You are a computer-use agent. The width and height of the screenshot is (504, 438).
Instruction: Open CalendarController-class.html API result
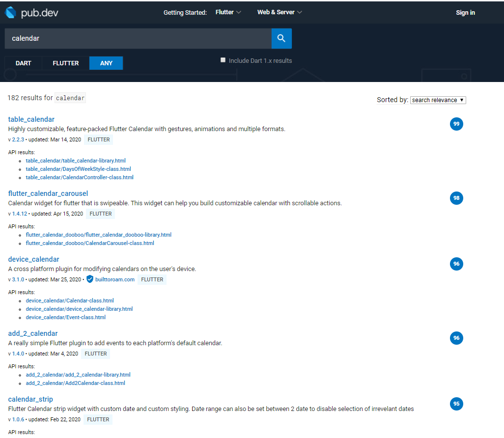tap(80, 177)
